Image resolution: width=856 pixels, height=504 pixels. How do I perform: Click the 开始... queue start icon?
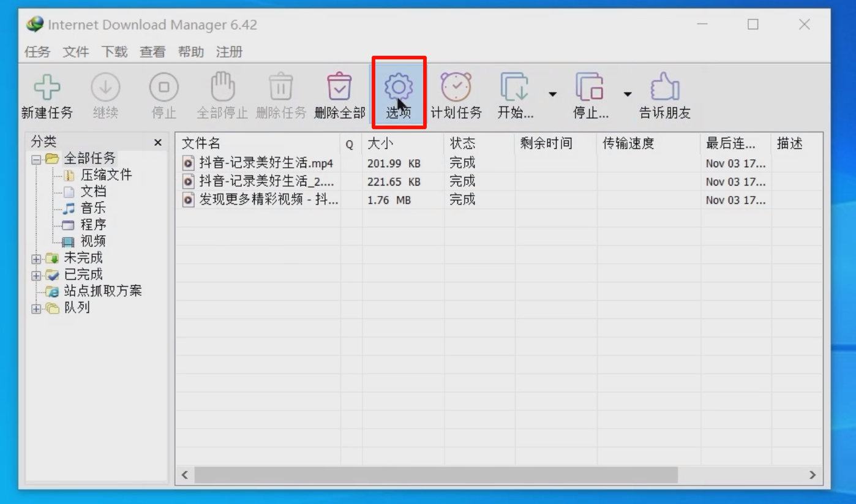(514, 87)
